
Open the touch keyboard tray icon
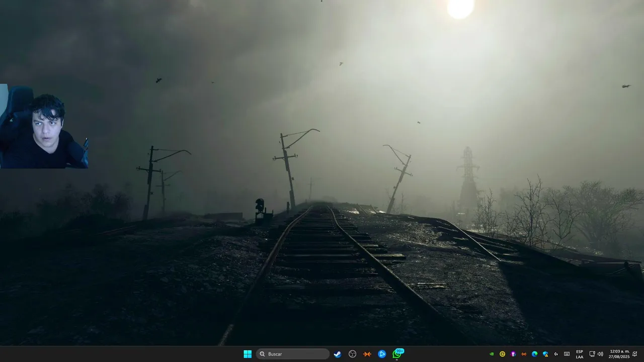coord(567,354)
